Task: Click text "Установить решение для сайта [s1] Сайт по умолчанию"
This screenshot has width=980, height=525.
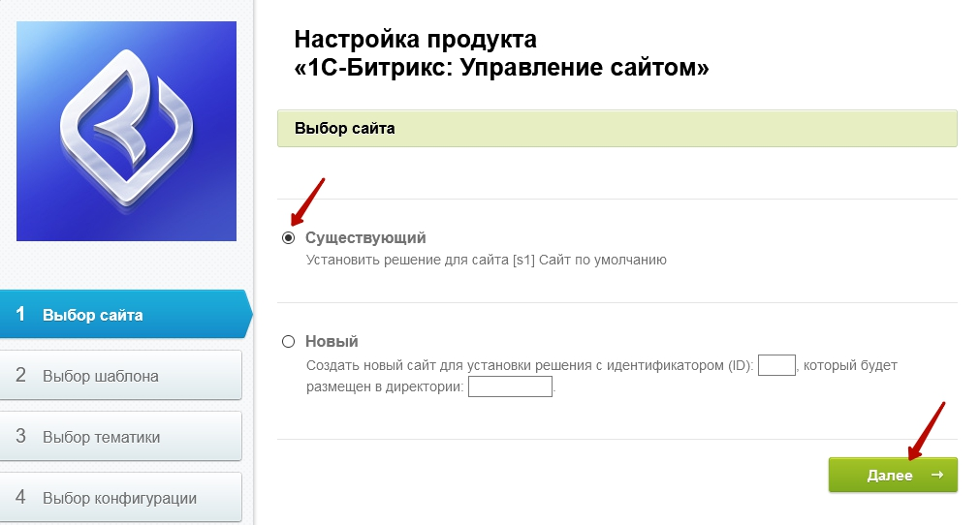Action: coord(487,260)
